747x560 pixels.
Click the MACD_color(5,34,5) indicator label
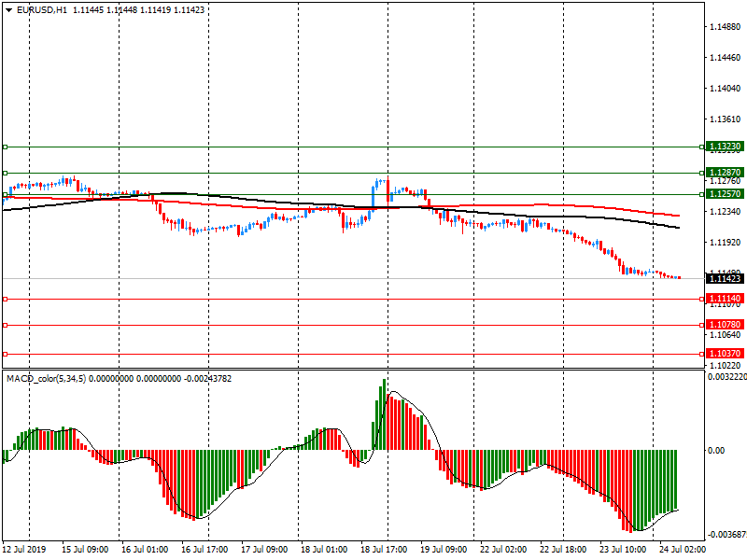pos(46,379)
